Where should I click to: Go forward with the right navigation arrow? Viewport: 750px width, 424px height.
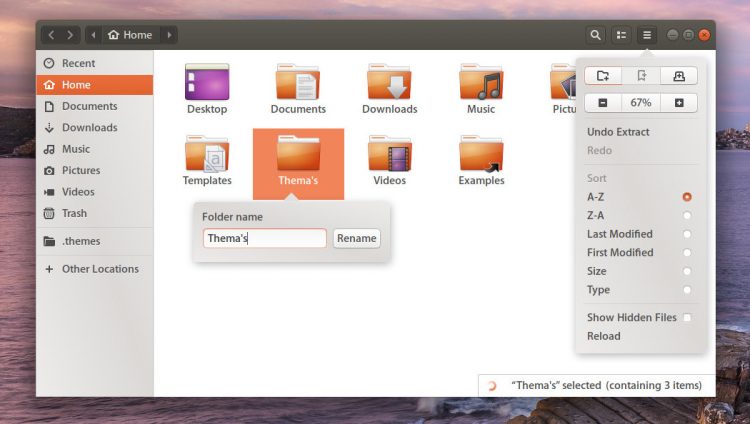click(x=70, y=35)
